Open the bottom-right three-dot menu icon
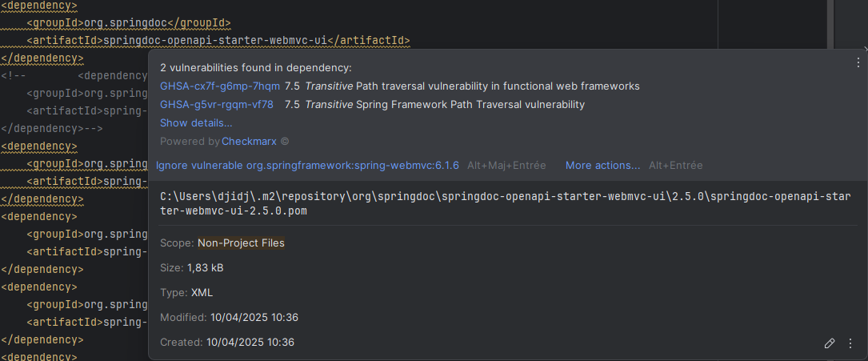This screenshot has width=868, height=361. [x=850, y=343]
